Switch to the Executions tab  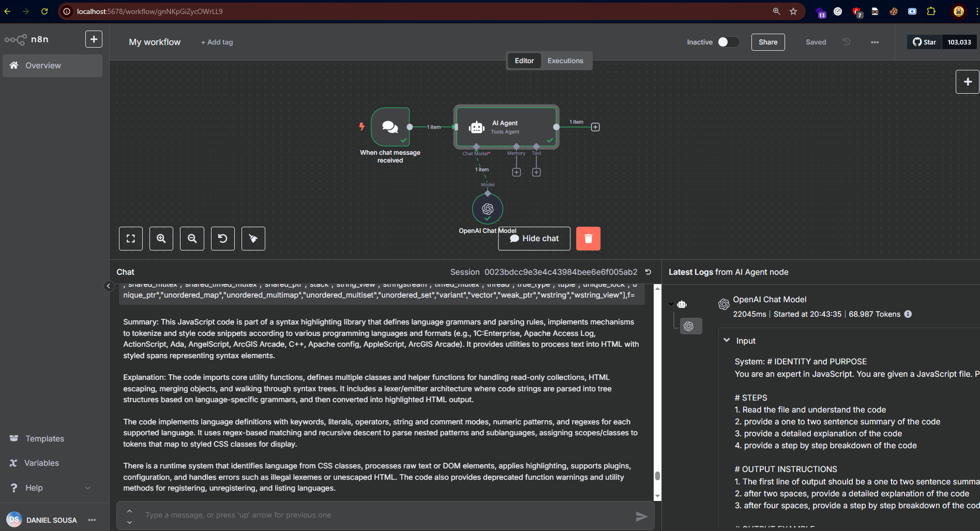565,61
